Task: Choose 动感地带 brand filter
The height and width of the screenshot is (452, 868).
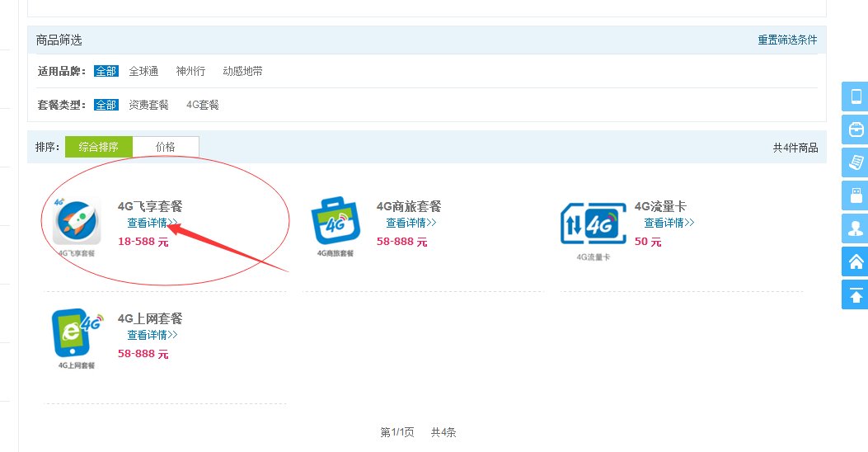Action: pos(243,72)
